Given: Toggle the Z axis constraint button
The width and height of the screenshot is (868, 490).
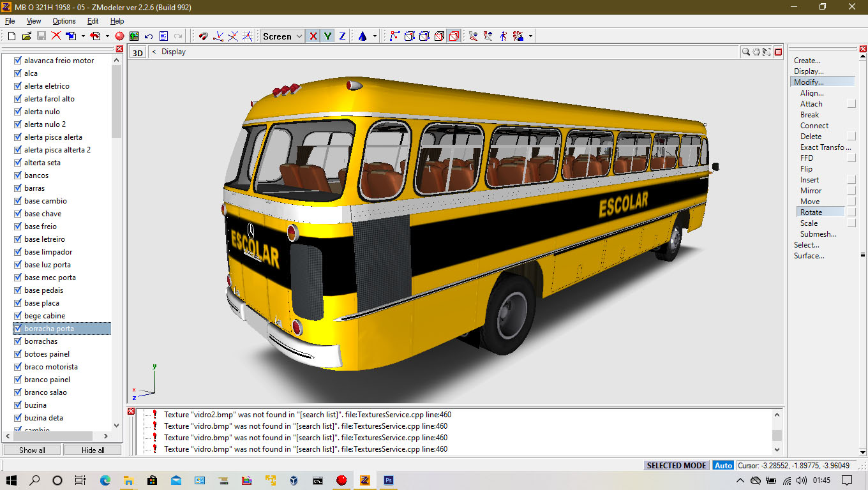Looking at the screenshot, I should click(x=342, y=36).
